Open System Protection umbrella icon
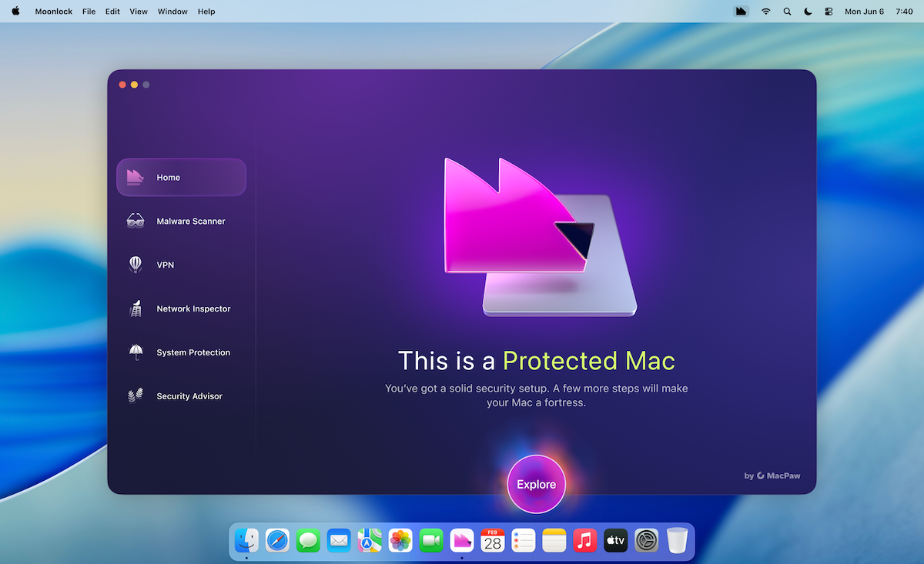This screenshot has height=564, width=924. 136,352
